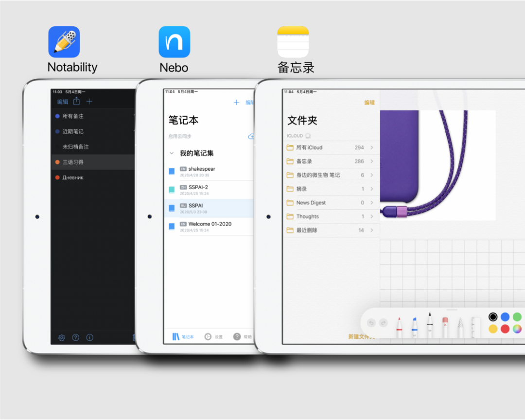Tap the plus icon in Notability toolbar
The height and width of the screenshot is (420, 525).
(x=89, y=102)
